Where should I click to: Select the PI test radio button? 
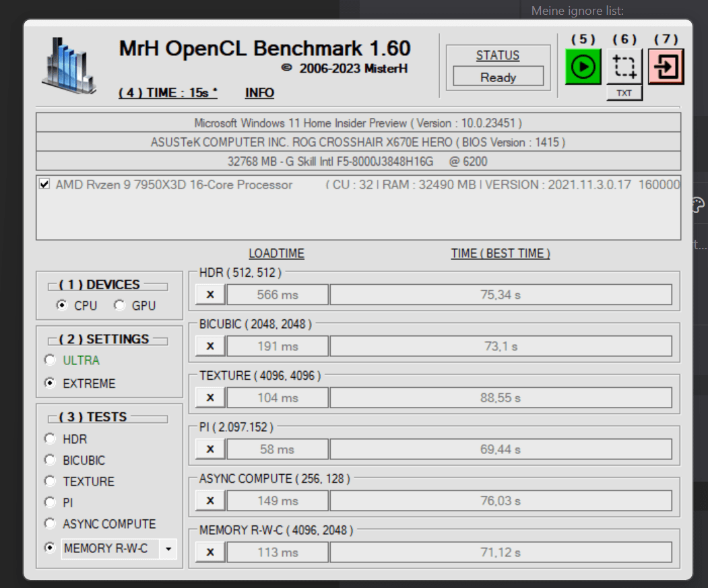50,502
